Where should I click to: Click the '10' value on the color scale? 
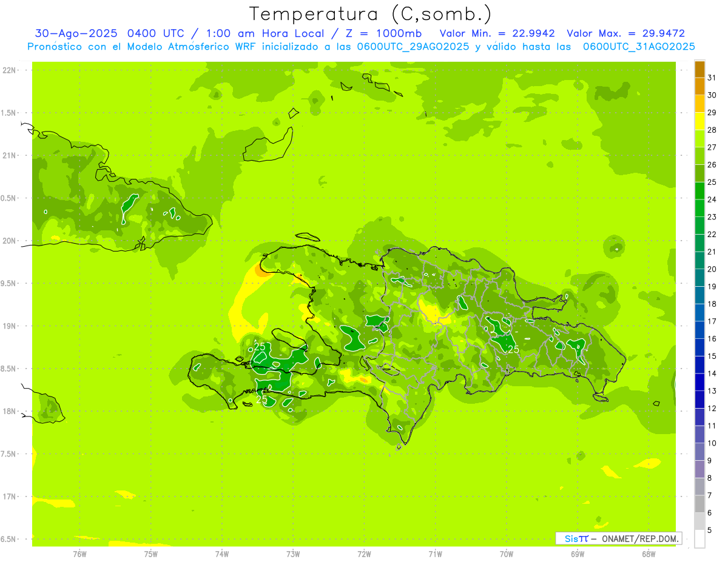click(x=712, y=443)
